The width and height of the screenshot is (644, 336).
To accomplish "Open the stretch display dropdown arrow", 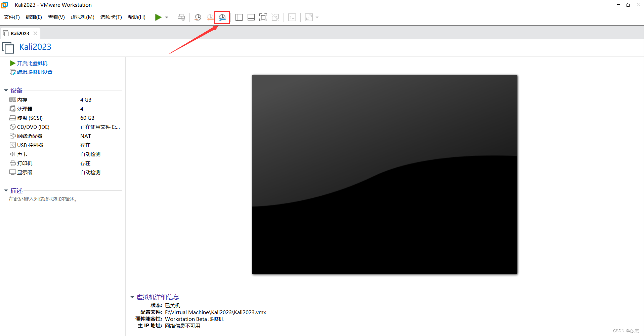I will point(317,17).
